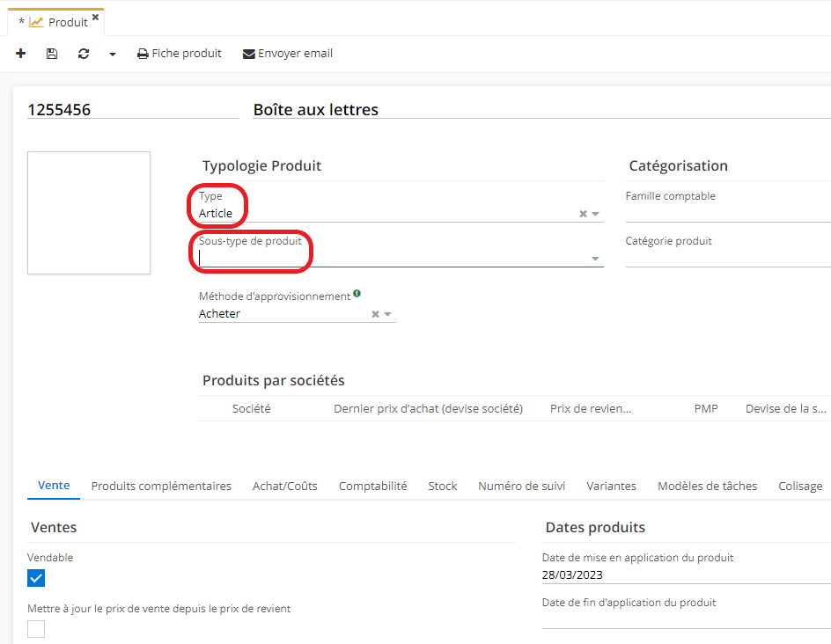Viewport: 831px width, 644px height.
Task: Uncheck the Vendable checkbox
Action: pyautogui.click(x=36, y=578)
